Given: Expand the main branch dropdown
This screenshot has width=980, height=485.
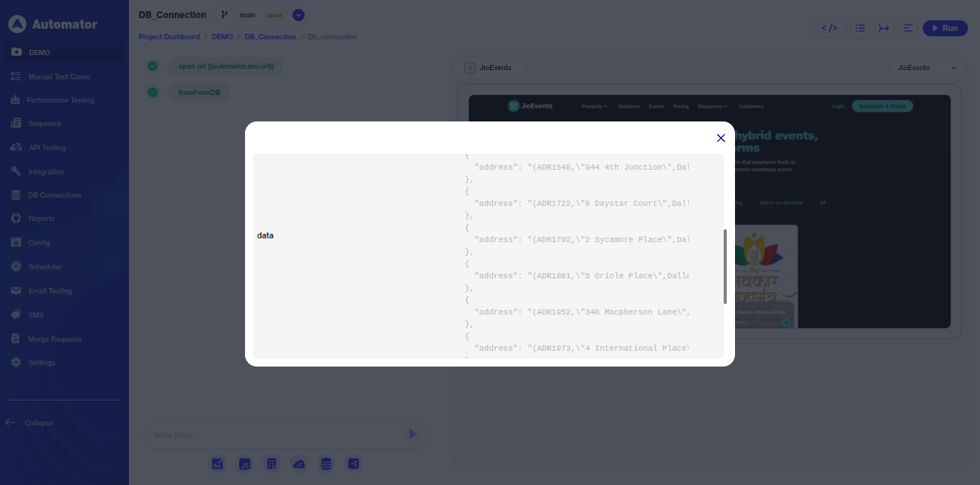Looking at the screenshot, I should click(299, 15).
